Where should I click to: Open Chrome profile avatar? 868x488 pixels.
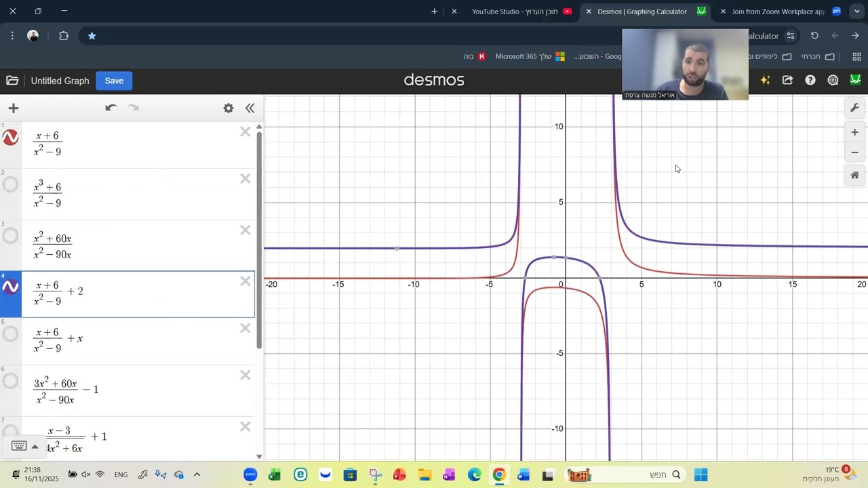(x=33, y=36)
